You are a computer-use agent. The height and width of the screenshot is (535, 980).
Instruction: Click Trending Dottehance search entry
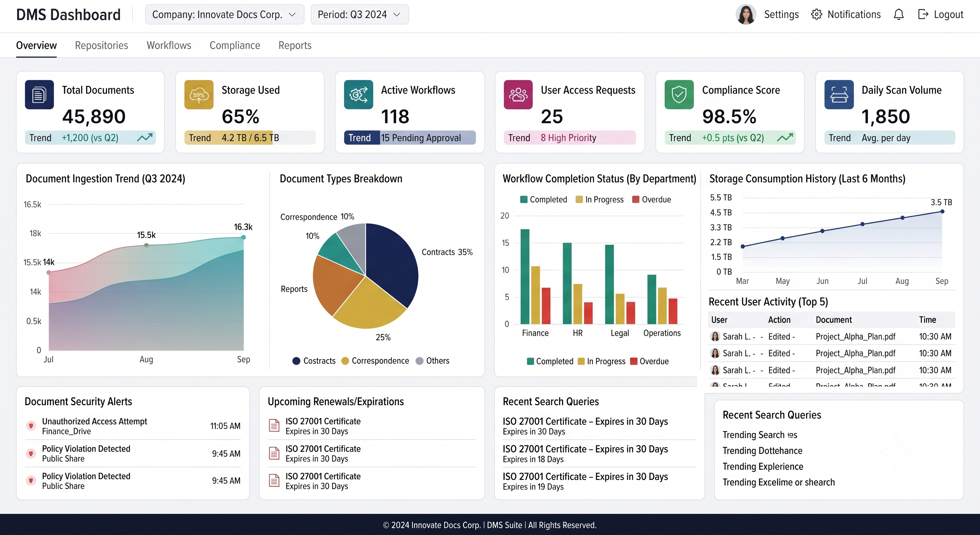[x=762, y=450]
